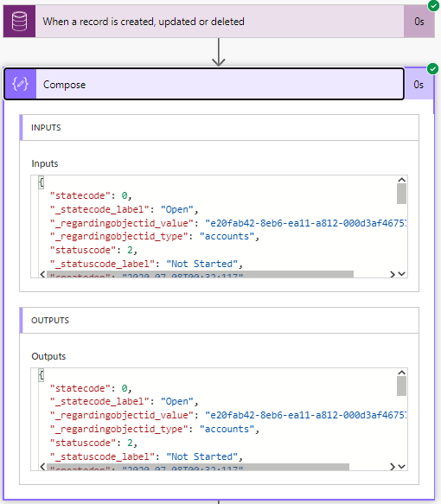Click the Inputs vertical scrollbar thumb

click(401, 194)
